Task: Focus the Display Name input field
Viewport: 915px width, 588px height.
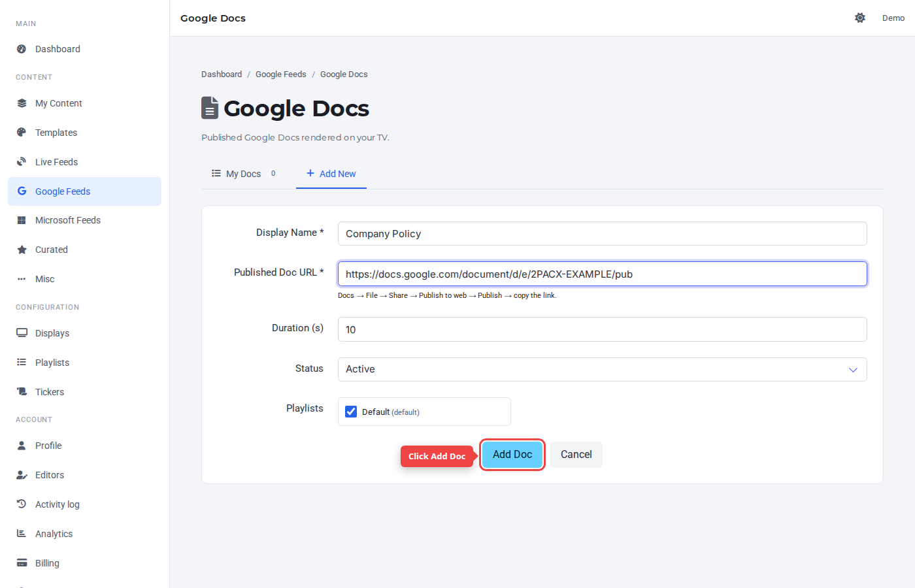Action: point(602,234)
